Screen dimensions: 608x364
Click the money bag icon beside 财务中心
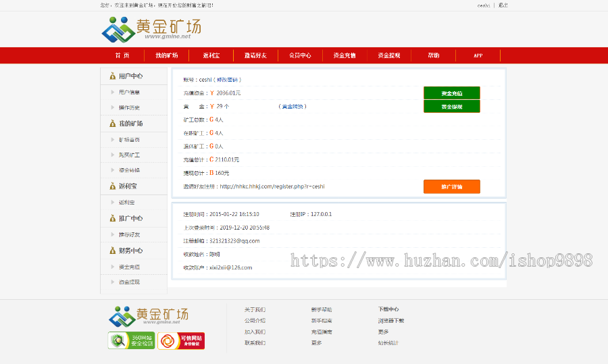pyautogui.click(x=112, y=251)
